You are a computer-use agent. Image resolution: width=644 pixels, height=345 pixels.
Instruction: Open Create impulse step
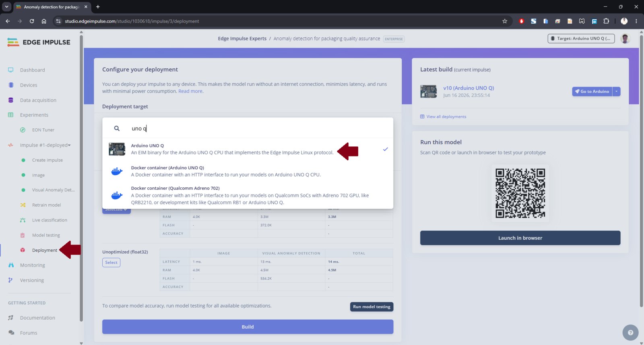pyautogui.click(x=47, y=160)
